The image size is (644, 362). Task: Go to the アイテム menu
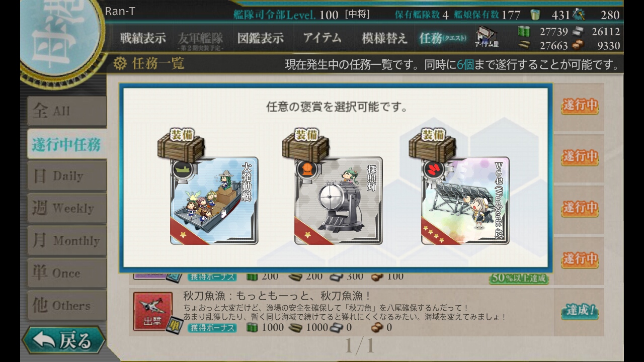[x=322, y=38]
